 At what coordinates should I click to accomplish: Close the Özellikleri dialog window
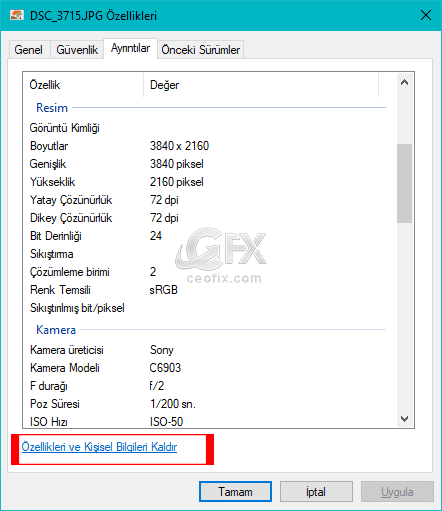point(426,15)
